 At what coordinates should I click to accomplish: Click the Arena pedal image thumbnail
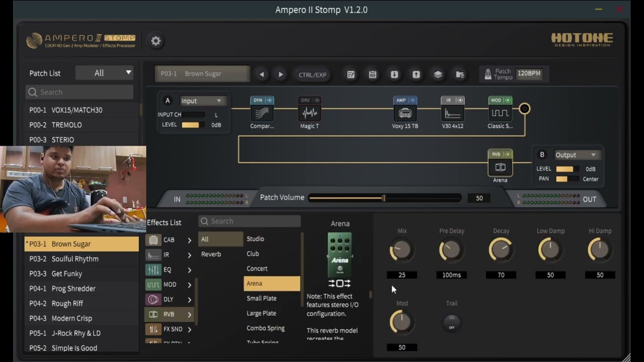point(340,254)
